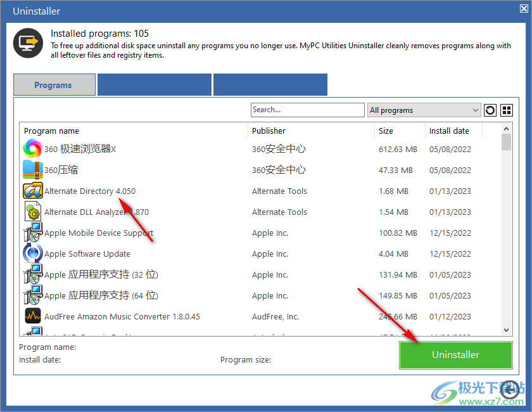The width and height of the screenshot is (532, 412).
Task: Click publisher 'AudFree, Inc.'
Action: point(275,316)
